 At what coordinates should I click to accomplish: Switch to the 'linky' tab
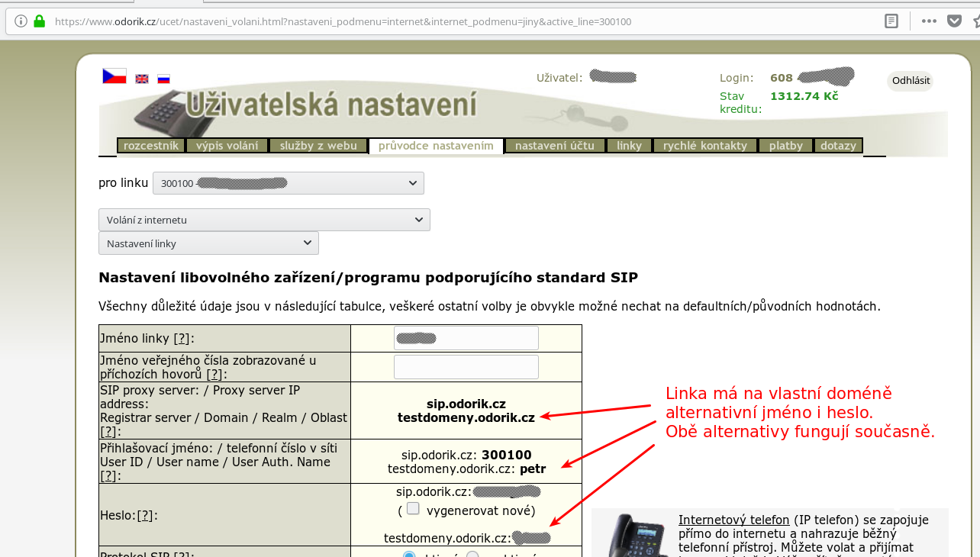630,146
